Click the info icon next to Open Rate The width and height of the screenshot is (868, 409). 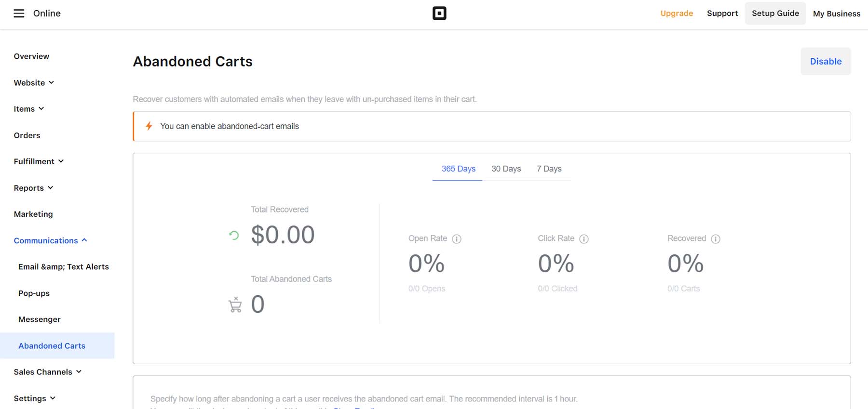coord(456,238)
